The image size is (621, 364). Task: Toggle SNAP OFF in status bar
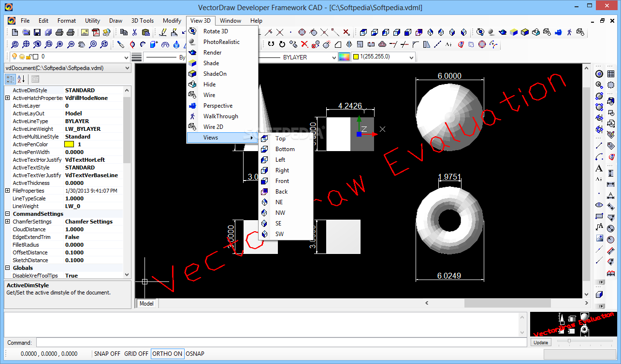[x=107, y=354]
